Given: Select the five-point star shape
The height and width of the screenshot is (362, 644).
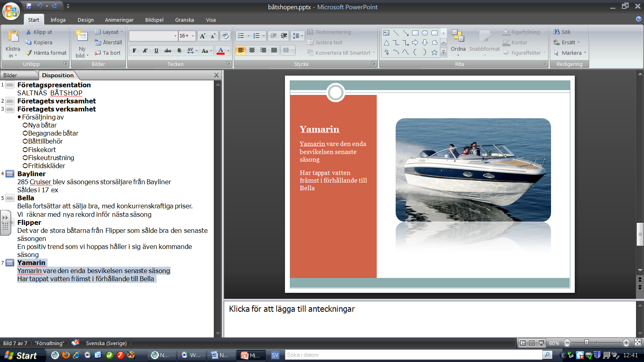Looking at the screenshot, I should click(435, 52).
